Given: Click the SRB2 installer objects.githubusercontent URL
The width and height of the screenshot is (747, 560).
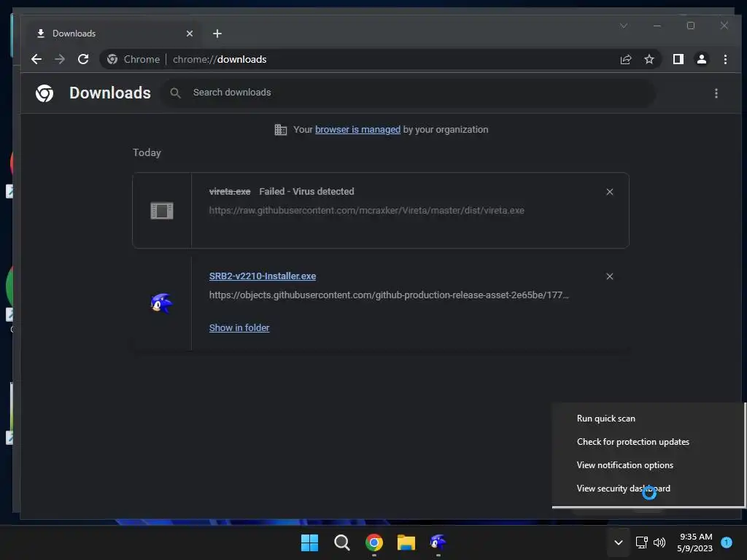Looking at the screenshot, I should tap(389, 295).
